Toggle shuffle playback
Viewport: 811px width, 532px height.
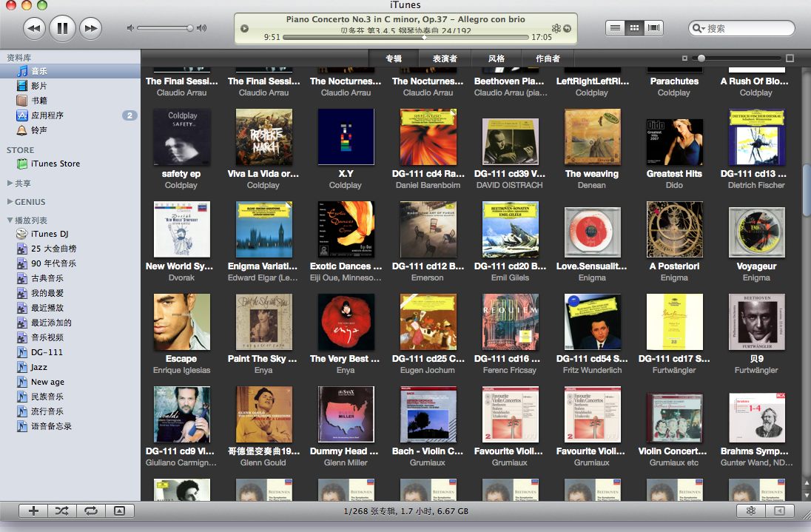coord(62,511)
